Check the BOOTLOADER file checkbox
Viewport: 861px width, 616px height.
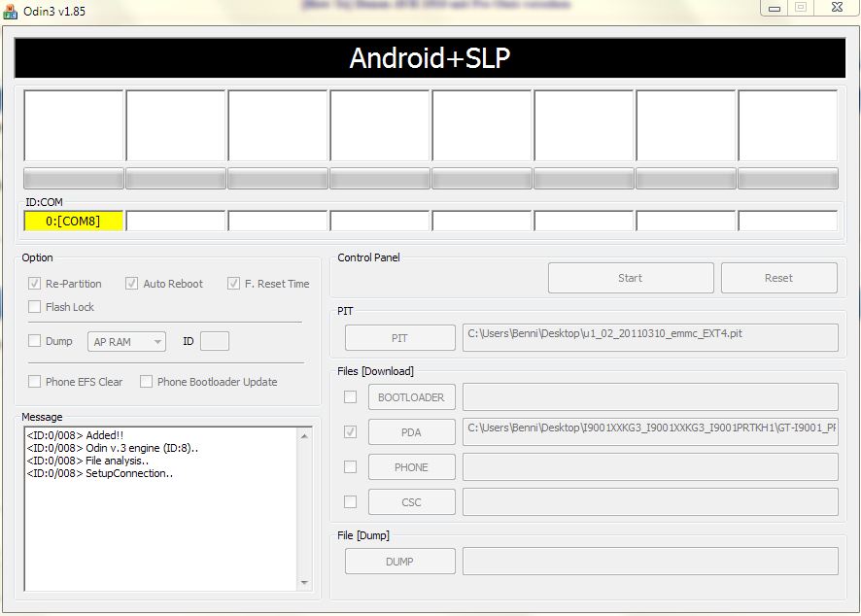point(350,397)
